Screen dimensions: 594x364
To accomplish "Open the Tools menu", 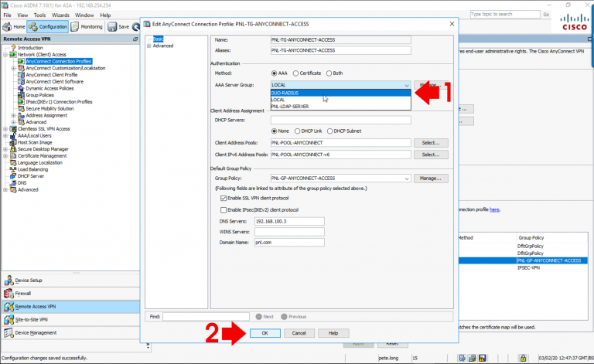I will pyautogui.click(x=39, y=15).
